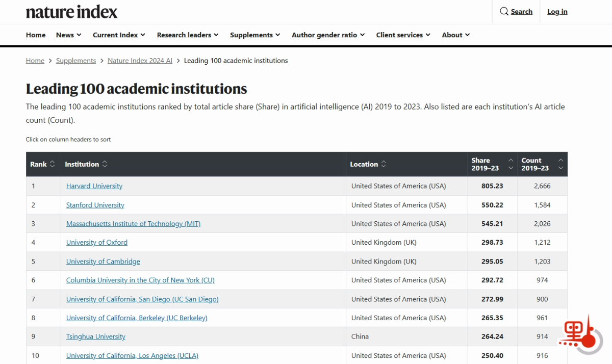Click University of Oxford's United Kingdom location
612x364 pixels.
[x=384, y=243]
